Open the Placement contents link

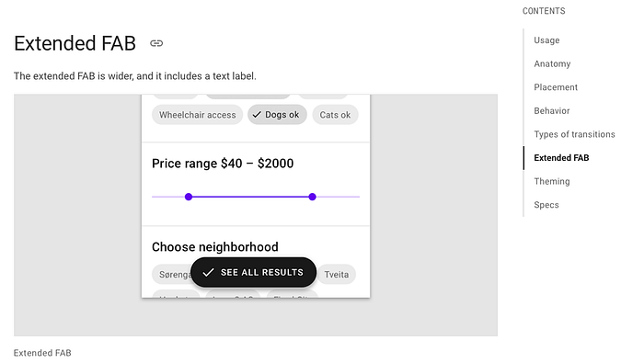[556, 87]
